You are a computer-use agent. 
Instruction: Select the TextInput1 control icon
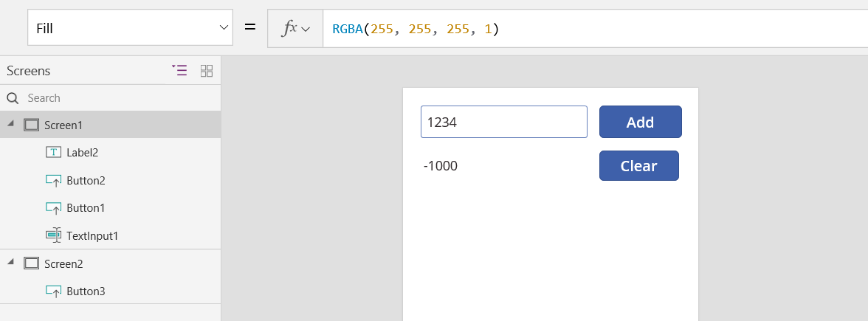[53, 236]
